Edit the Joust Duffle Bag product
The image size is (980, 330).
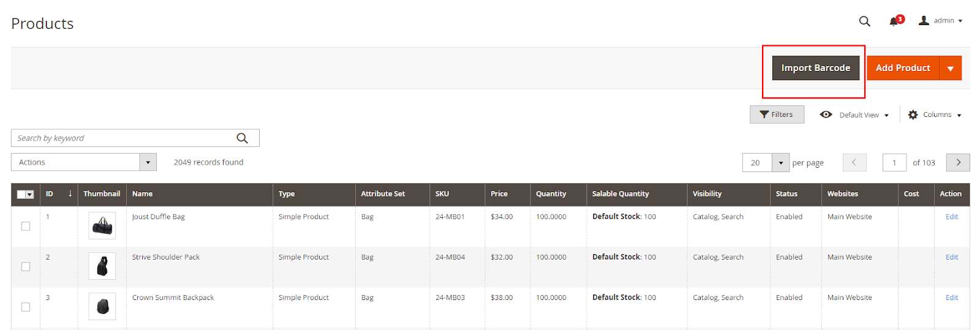tap(951, 217)
